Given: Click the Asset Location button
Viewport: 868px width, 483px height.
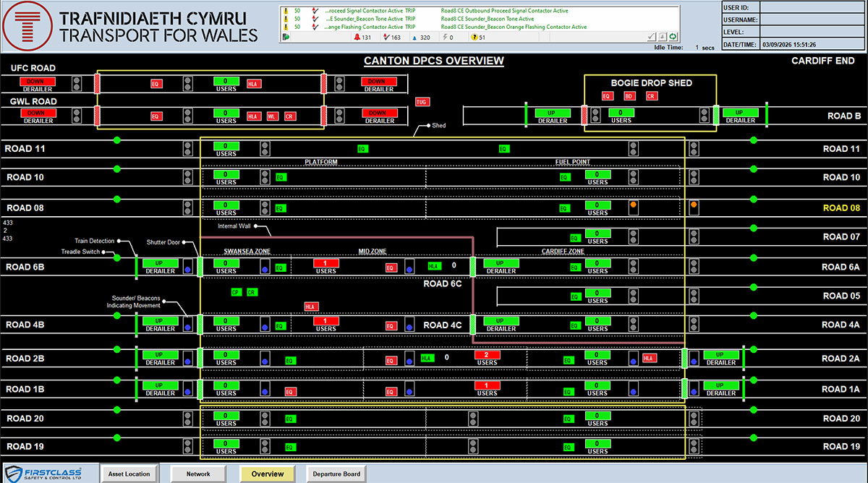Looking at the screenshot, I should pyautogui.click(x=129, y=474).
